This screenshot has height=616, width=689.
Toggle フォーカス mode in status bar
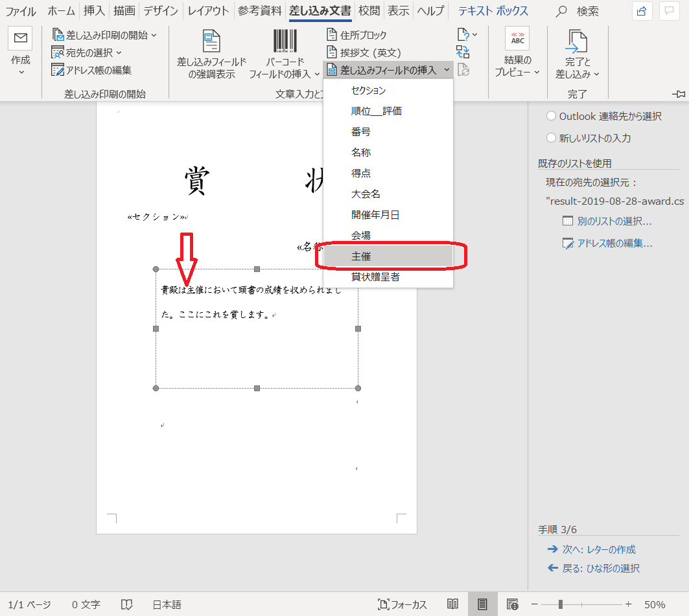(403, 604)
